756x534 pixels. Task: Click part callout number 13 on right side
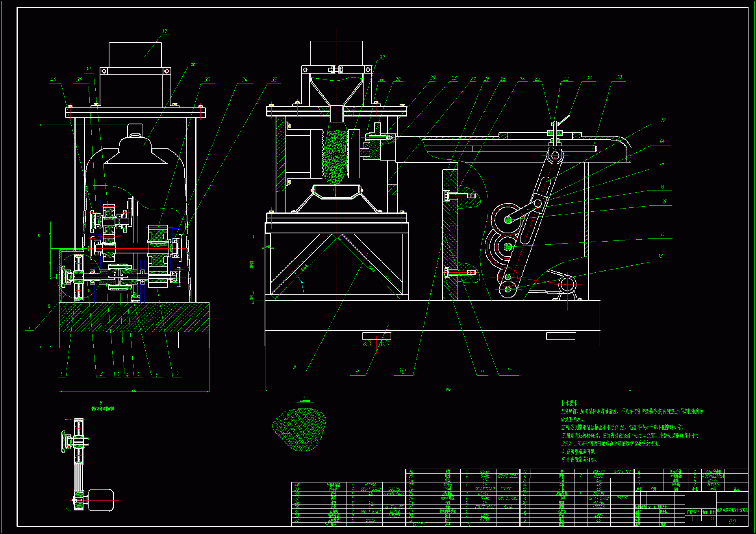pyautogui.click(x=660, y=256)
